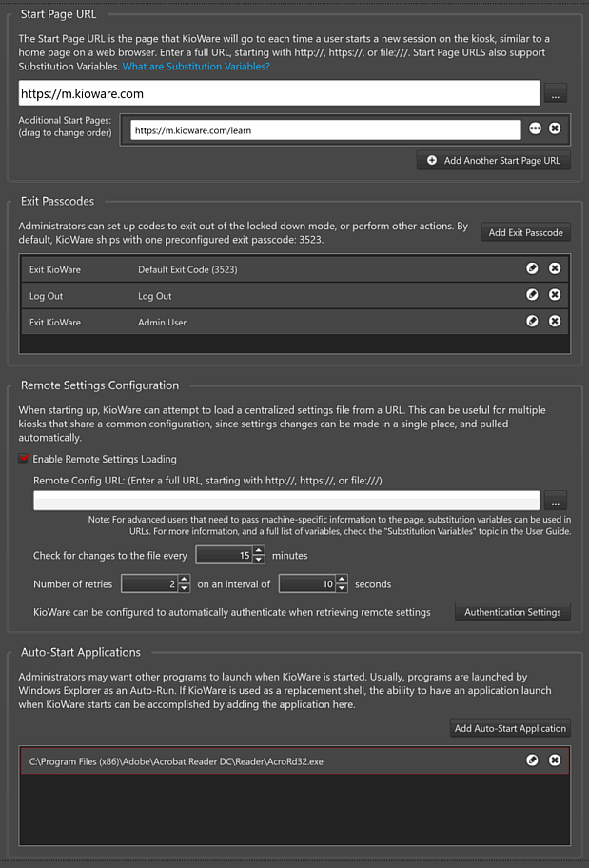The width and height of the screenshot is (589, 868).
Task: Decrease the check-for-changes minutes value
Action: pos(259,559)
